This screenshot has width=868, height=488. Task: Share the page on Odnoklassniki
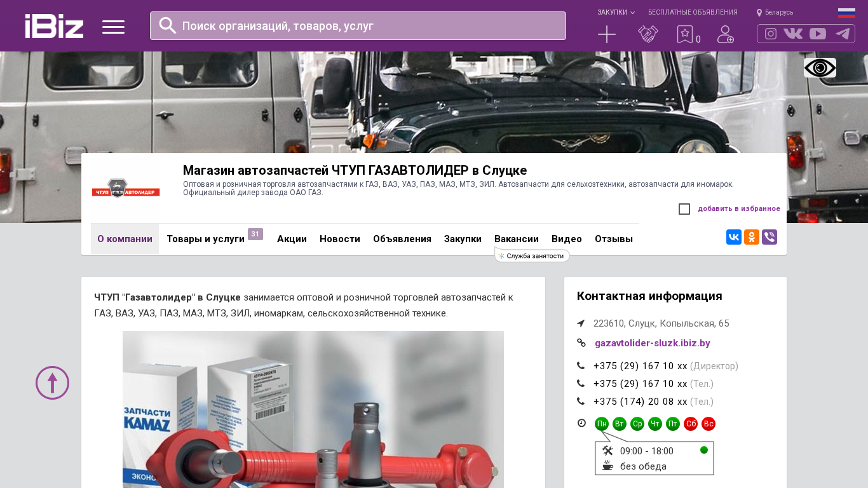click(752, 237)
